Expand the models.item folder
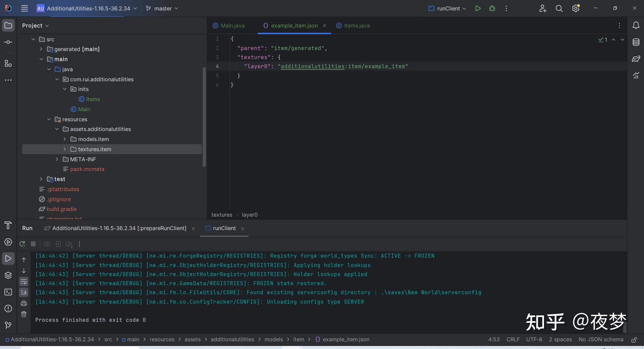 65,139
